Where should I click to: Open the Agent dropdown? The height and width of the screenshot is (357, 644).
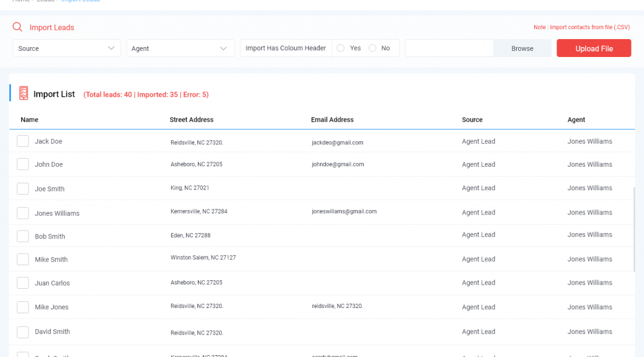(181, 48)
